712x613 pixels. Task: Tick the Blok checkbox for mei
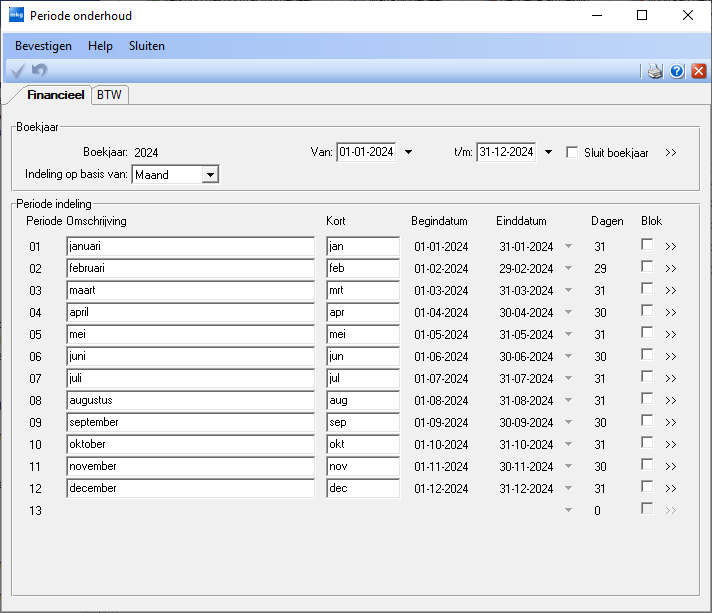(x=647, y=332)
